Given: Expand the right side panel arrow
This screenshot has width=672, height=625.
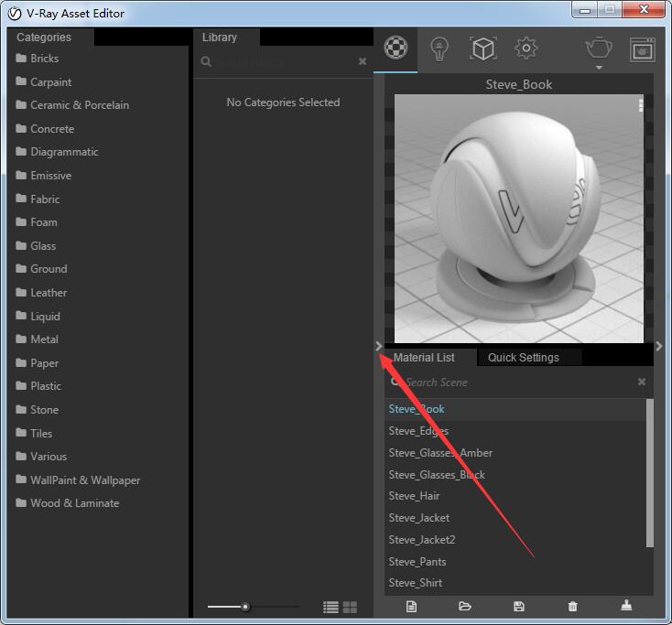Looking at the screenshot, I should (659, 346).
